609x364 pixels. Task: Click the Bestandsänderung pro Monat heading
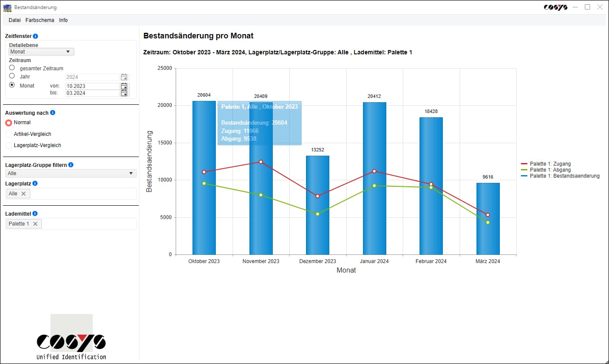(x=199, y=36)
